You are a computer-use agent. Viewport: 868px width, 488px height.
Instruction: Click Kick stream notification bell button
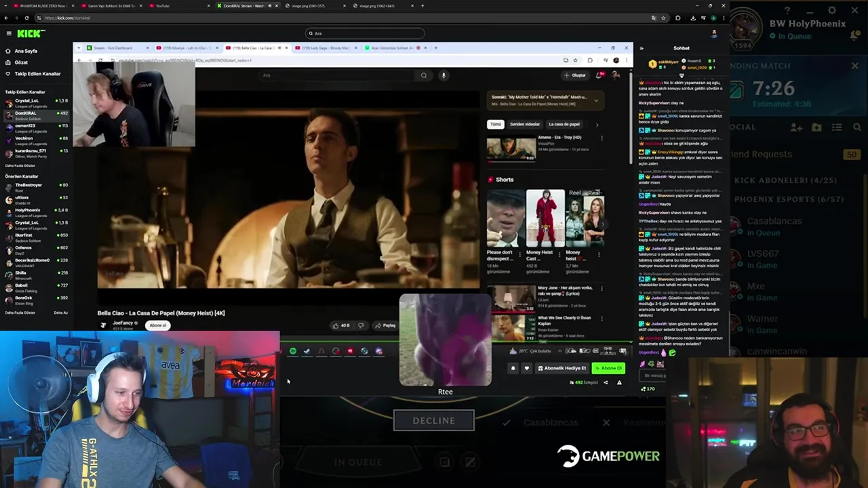[513, 368]
